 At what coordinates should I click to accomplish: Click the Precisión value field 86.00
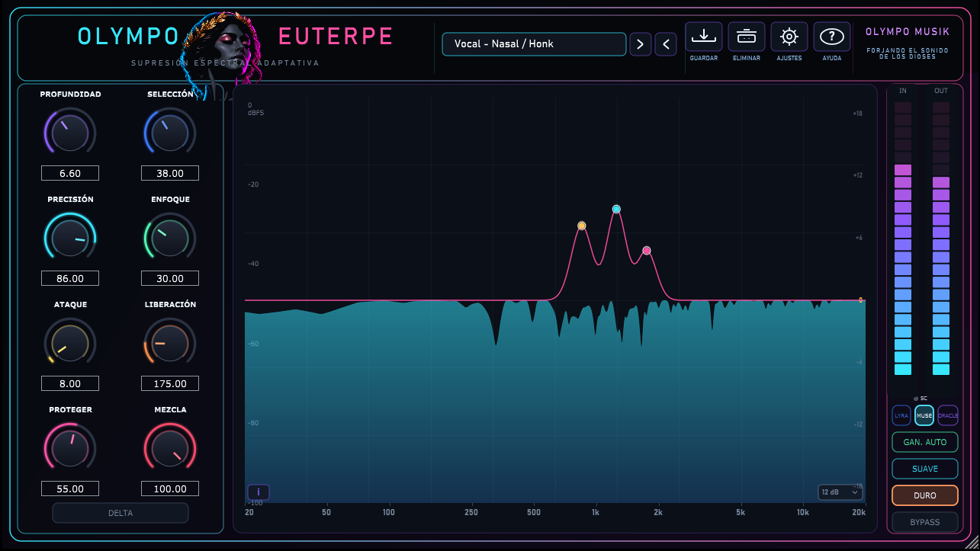70,278
